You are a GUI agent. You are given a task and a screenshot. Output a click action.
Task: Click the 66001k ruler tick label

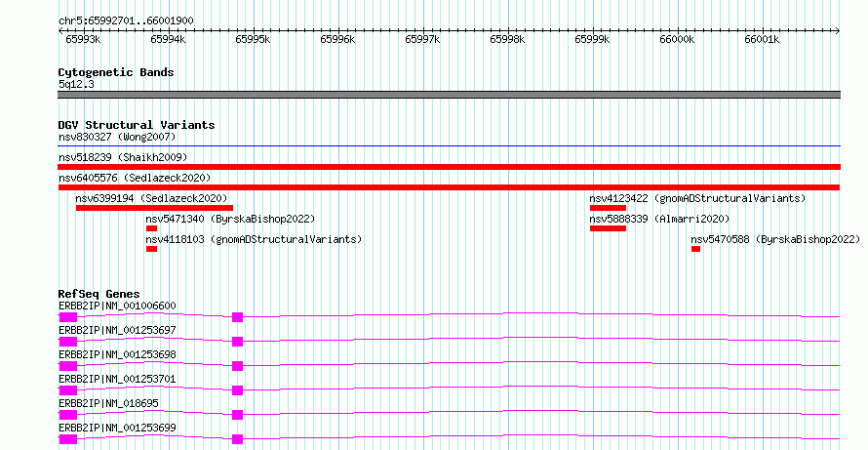pos(762,39)
